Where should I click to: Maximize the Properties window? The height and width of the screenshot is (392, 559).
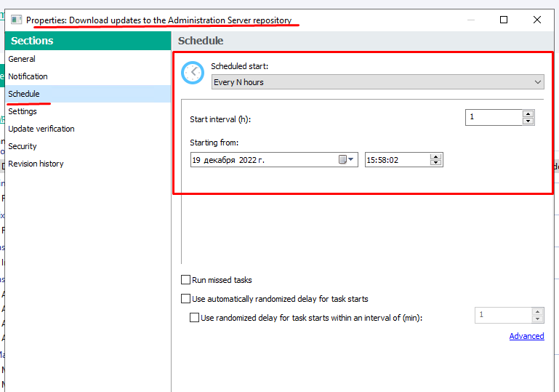[x=504, y=20]
